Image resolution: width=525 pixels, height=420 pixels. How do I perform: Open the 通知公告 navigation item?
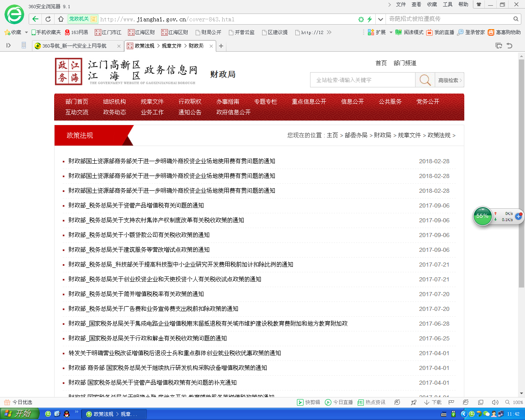tap(190, 112)
